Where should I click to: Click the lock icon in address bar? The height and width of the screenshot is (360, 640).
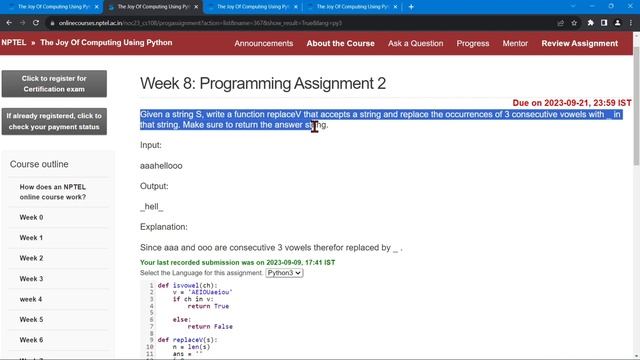point(52,23)
